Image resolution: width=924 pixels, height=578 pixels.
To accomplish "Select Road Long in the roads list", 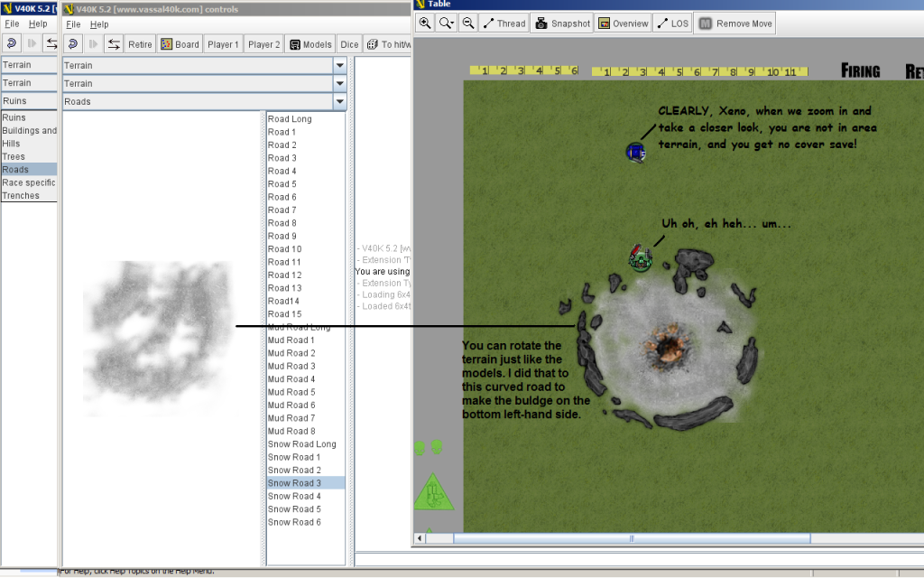I will pos(305,118).
